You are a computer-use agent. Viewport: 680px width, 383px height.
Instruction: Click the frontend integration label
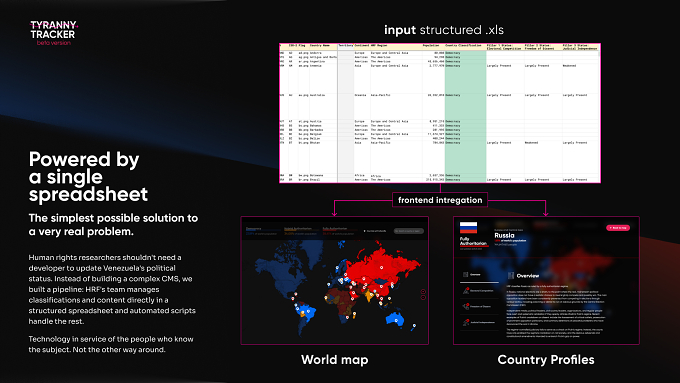(x=440, y=200)
